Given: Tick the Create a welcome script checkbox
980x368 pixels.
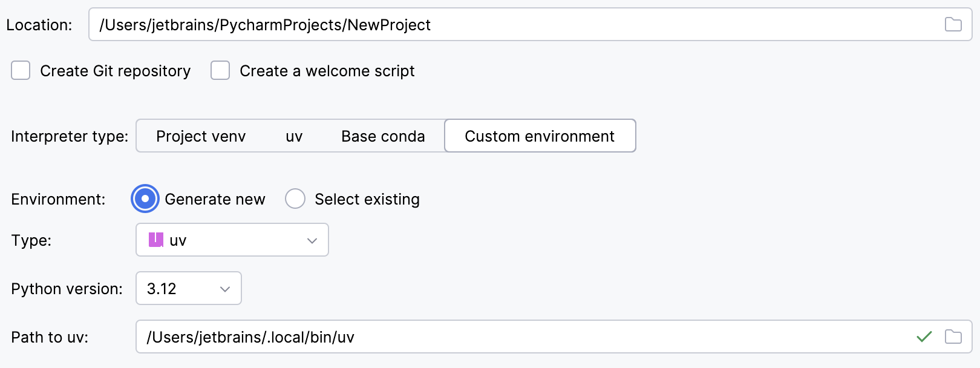Looking at the screenshot, I should tap(220, 71).
